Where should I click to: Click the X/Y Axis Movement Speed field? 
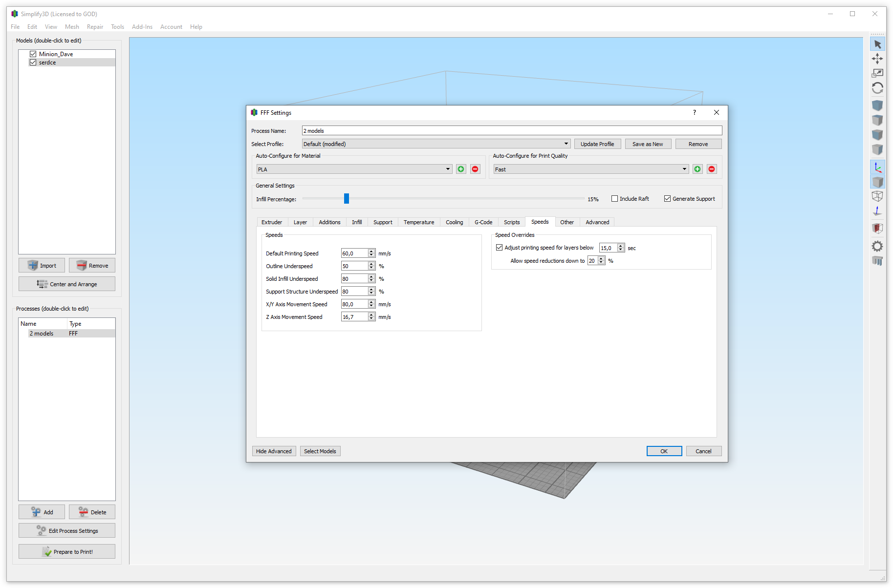[x=354, y=304]
